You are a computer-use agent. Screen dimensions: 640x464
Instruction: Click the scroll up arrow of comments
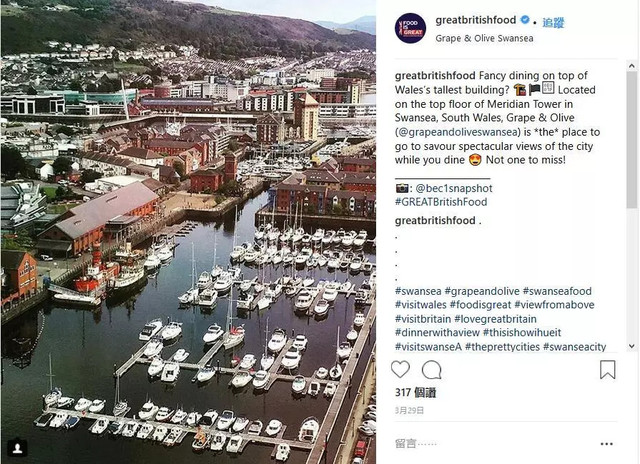[x=632, y=66]
